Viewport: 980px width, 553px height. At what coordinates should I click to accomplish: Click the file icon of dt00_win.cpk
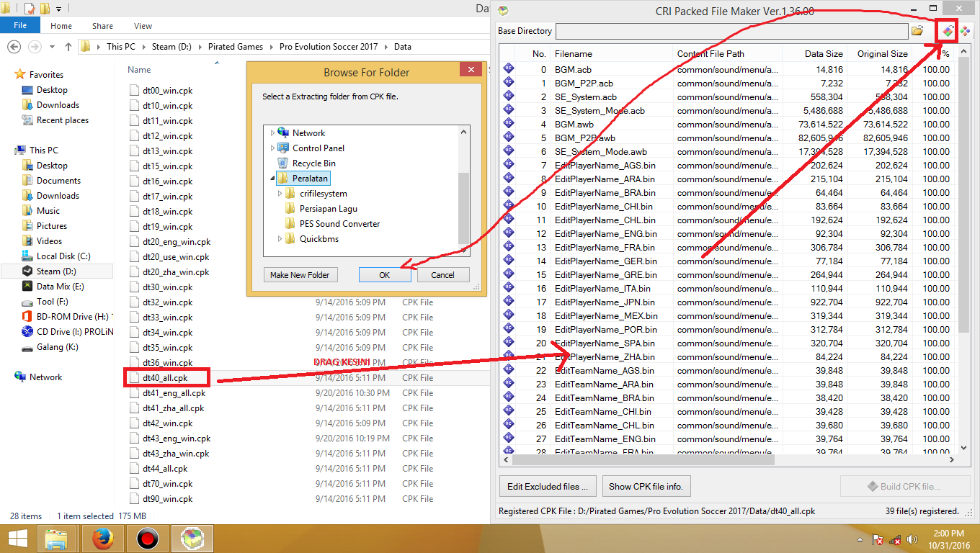pos(134,91)
